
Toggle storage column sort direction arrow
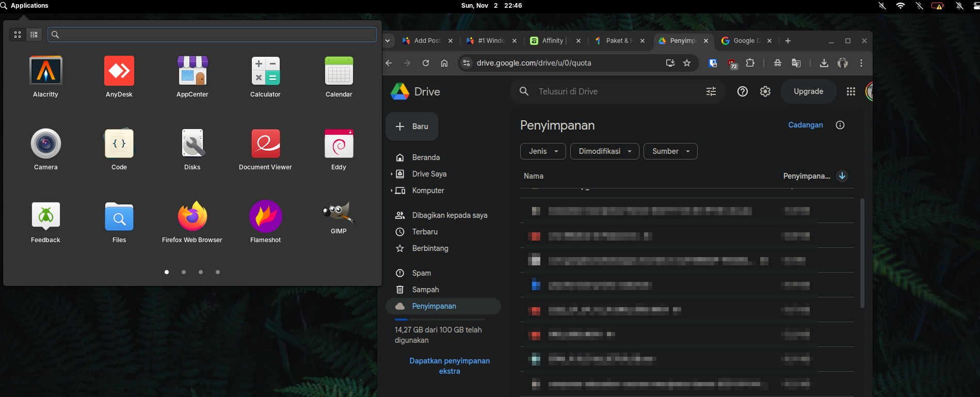(x=842, y=176)
